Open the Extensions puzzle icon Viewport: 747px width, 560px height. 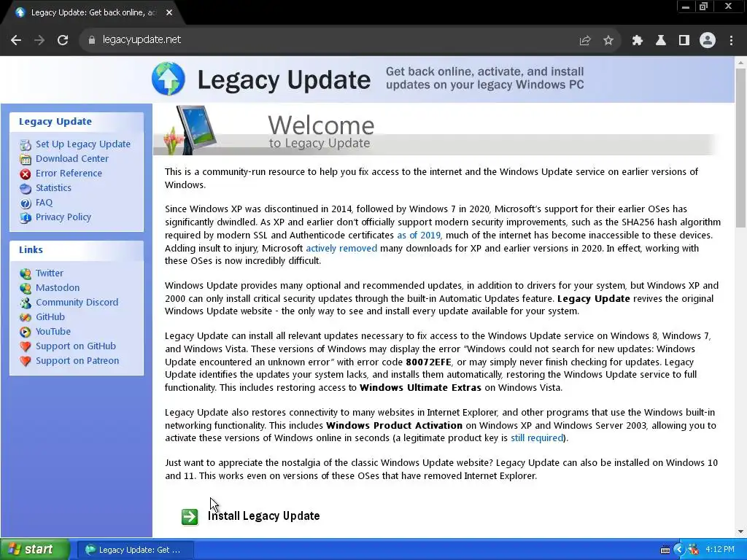coord(638,41)
